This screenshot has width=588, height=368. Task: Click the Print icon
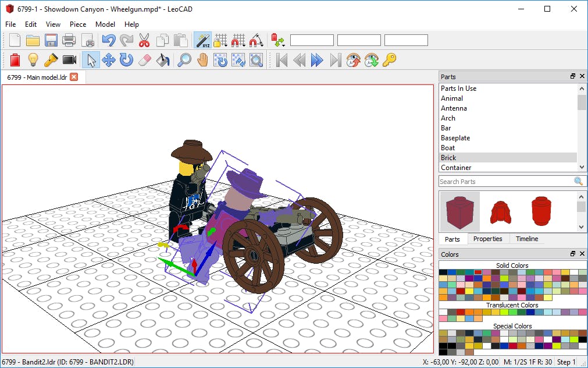[69, 40]
